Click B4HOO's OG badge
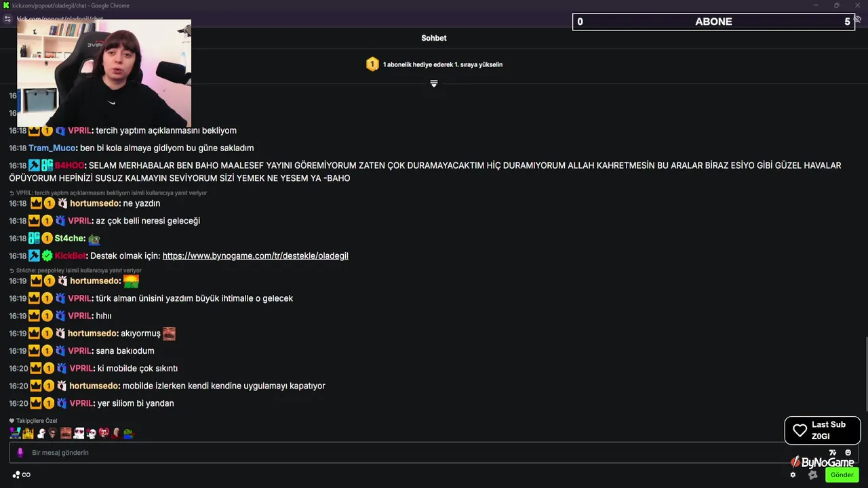The image size is (868, 488). point(47,165)
